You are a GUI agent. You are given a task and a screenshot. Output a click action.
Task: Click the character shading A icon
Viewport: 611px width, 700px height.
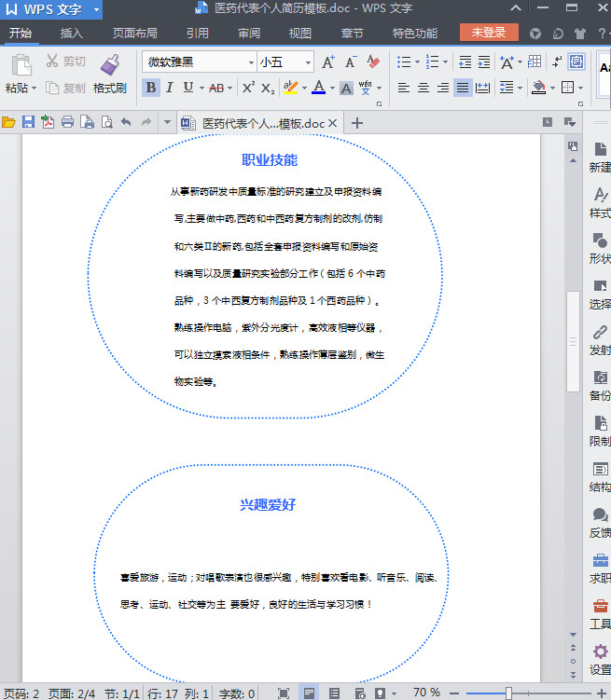346,88
